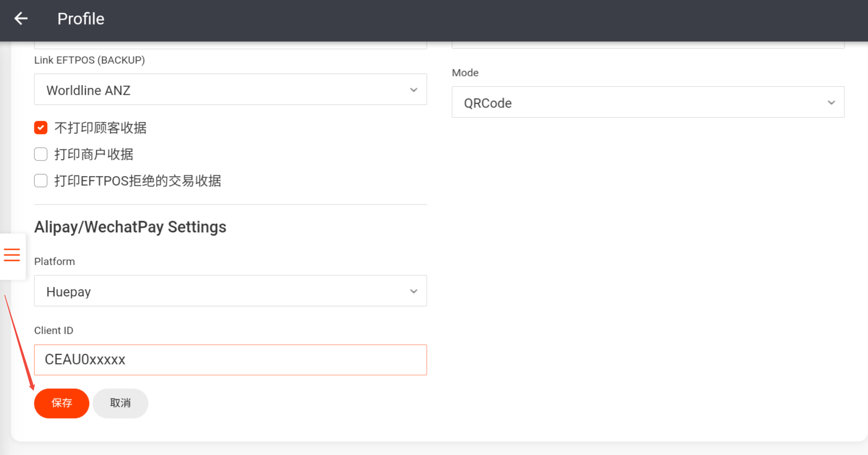Go back using the header arrow
Image resolution: width=868 pixels, height=455 pixels.
(x=21, y=19)
